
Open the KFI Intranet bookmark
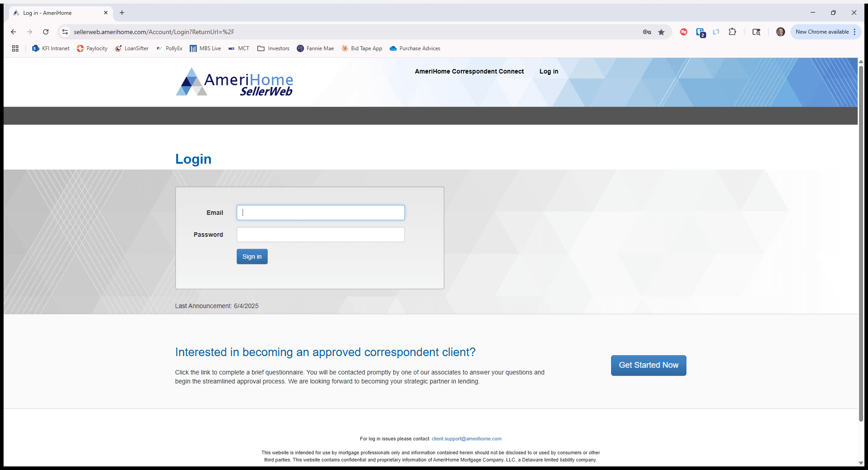click(51, 48)
